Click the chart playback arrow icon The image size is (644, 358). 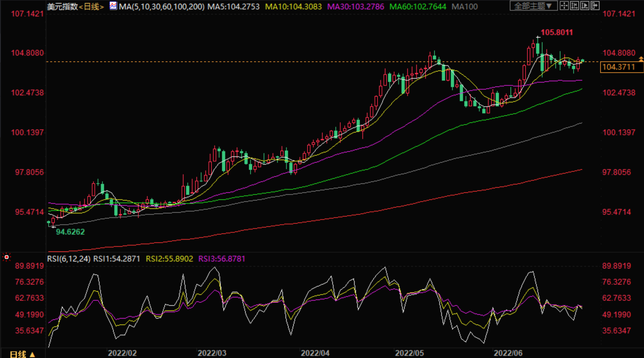point(585,6)
